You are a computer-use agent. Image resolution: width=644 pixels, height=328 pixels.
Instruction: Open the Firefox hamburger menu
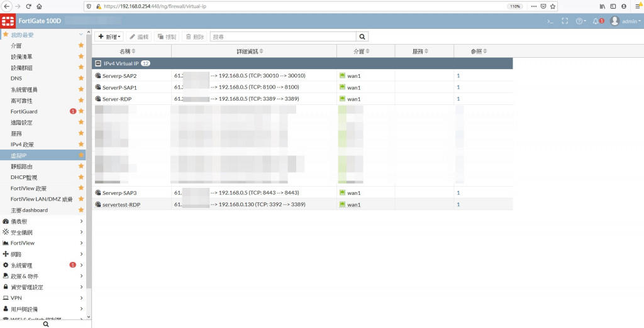[638, 6]
